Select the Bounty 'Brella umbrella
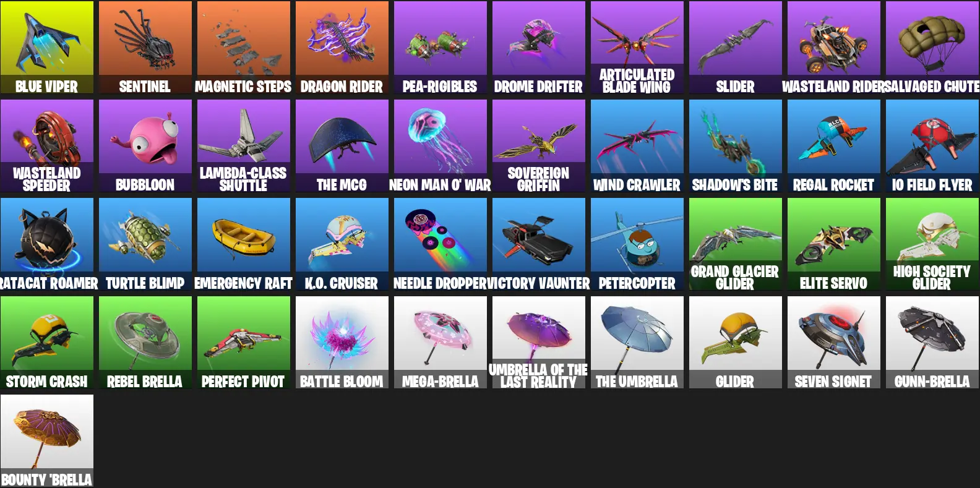The image size is (980, 488). pyautogui.click(x=47, y=441)
